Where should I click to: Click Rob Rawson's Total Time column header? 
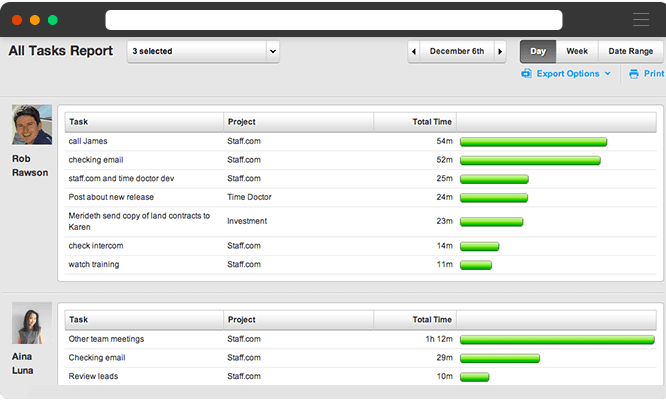415,122
